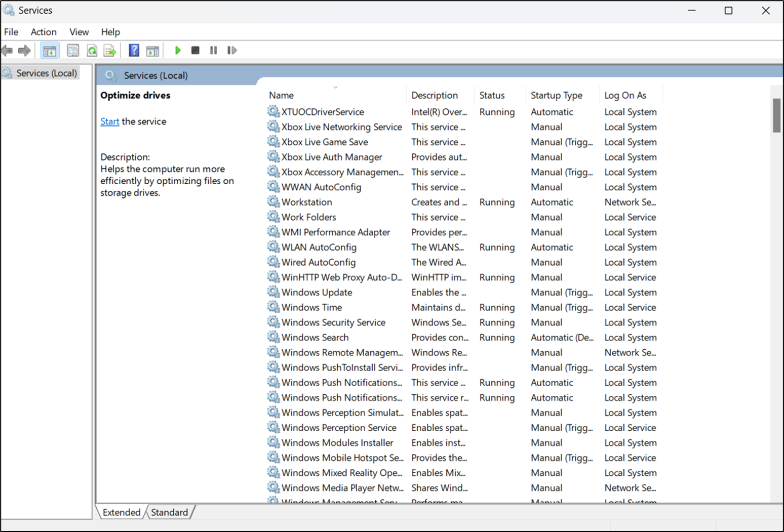Select the gear icon beside Workstation
Viewport: 784px width, 532px height.
click(273, 202)
